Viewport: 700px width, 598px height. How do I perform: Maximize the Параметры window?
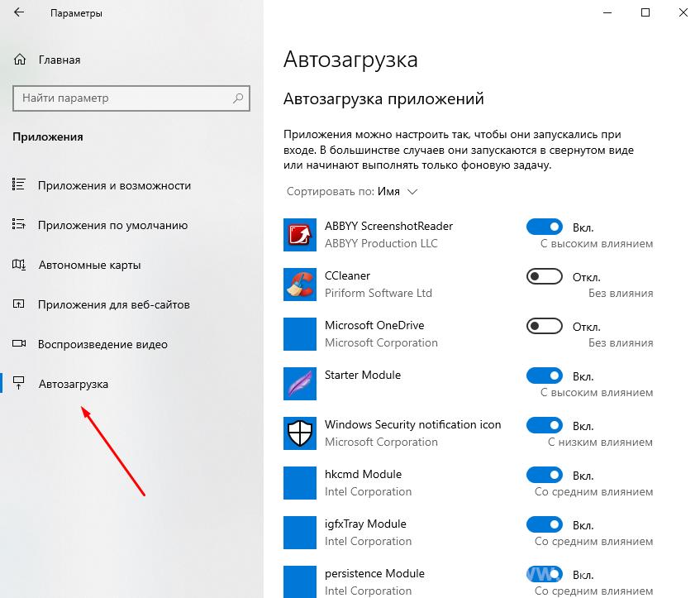coord(645,12)
